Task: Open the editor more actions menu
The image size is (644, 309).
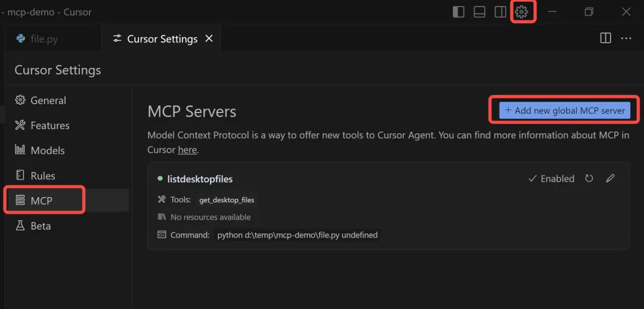Action: [x=626, y=39]
